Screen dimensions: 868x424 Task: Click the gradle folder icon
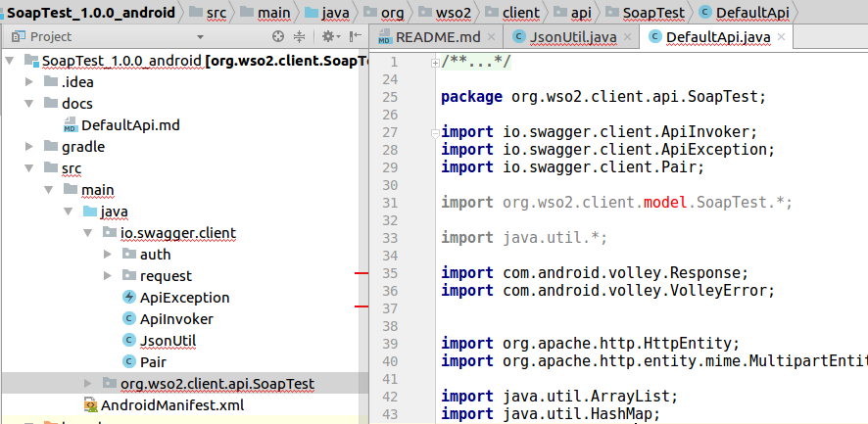51,146
